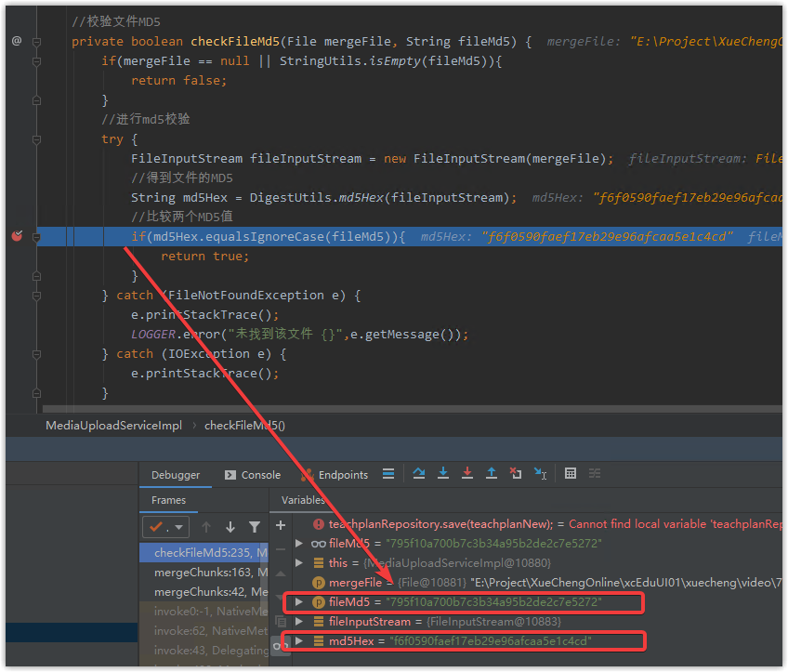Select previous frame with the up arrow
The width and height of the screenshot is (788, 672).
point(206,527)
